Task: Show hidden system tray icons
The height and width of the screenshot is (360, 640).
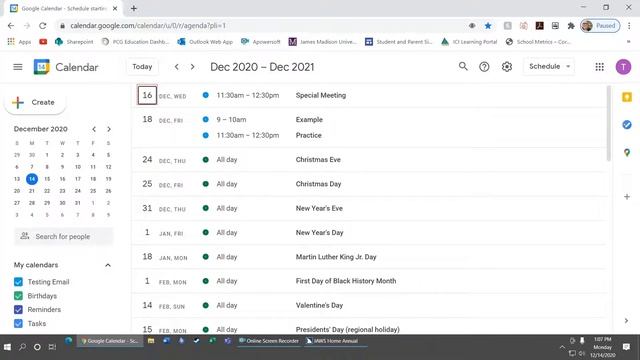Action: (562, 347)
